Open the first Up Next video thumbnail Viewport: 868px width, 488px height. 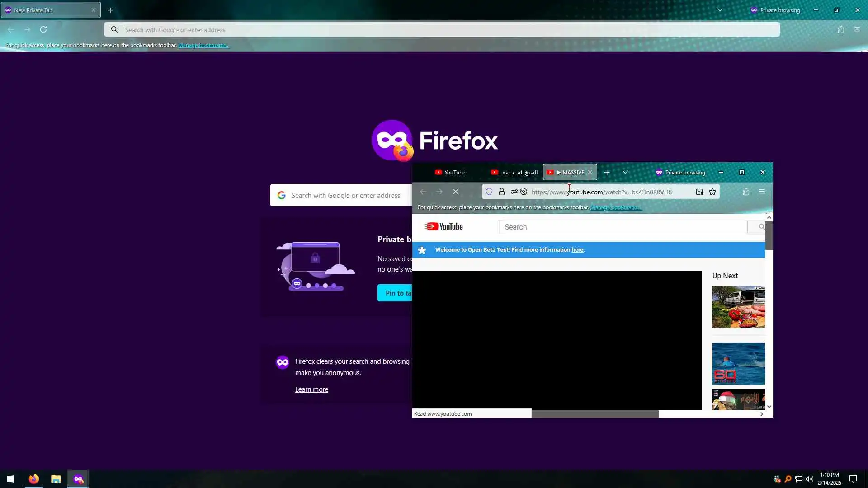(x=738, y=307)
